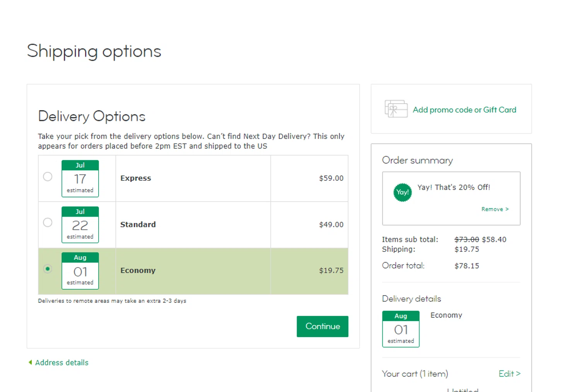Click the Aug 01 calendar icon under Delivery details

coord(401,329)
